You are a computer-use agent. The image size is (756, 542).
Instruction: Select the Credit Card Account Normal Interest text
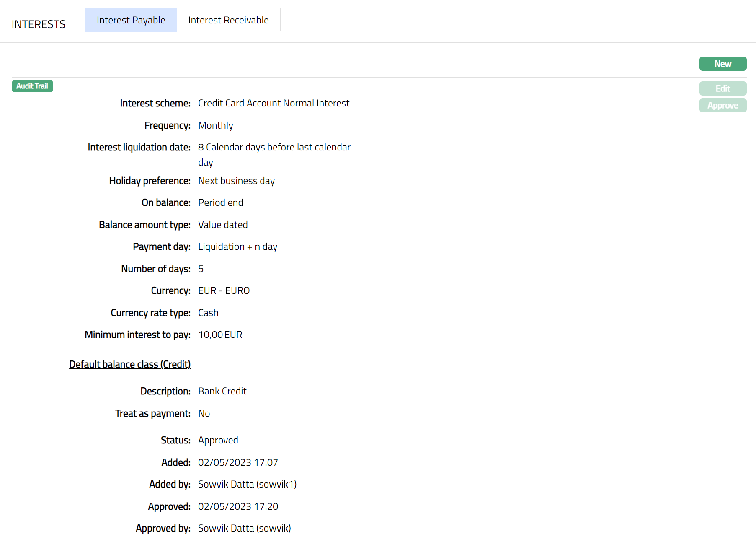pos(274,103)
